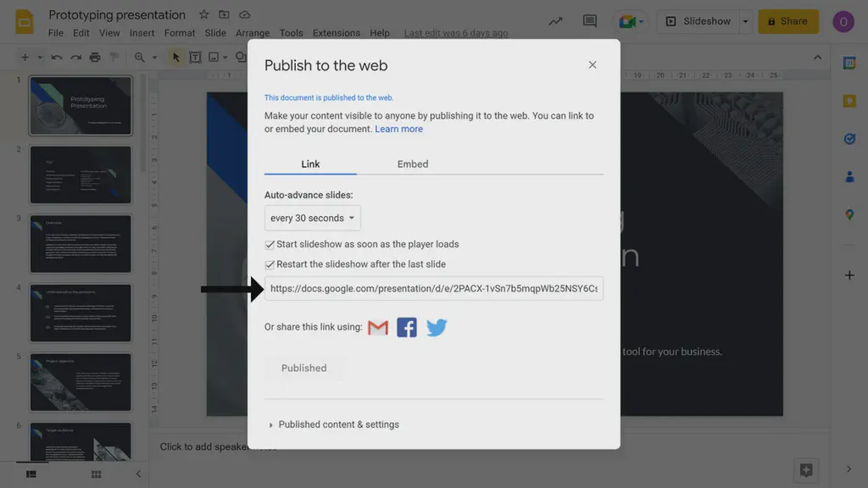Viewport: 868px width, 488px height.
Task: Uncheck 'Start slideshow as soon as the player loads'
Action: click(x=270, y=243)
